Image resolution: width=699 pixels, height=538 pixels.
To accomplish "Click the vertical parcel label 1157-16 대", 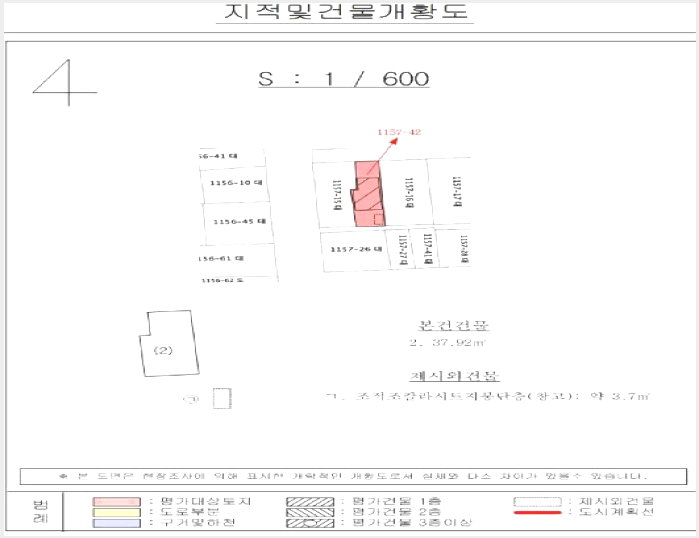I will click(409, 193).
